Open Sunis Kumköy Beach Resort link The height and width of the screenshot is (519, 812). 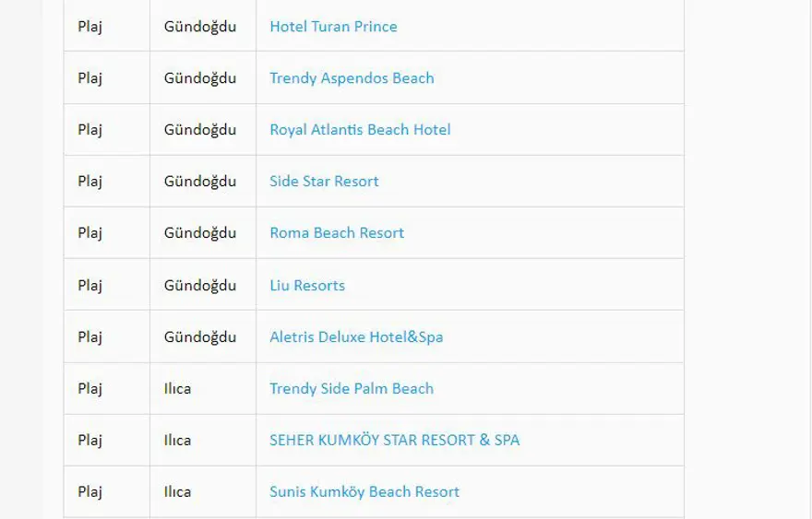pos(364,492)
